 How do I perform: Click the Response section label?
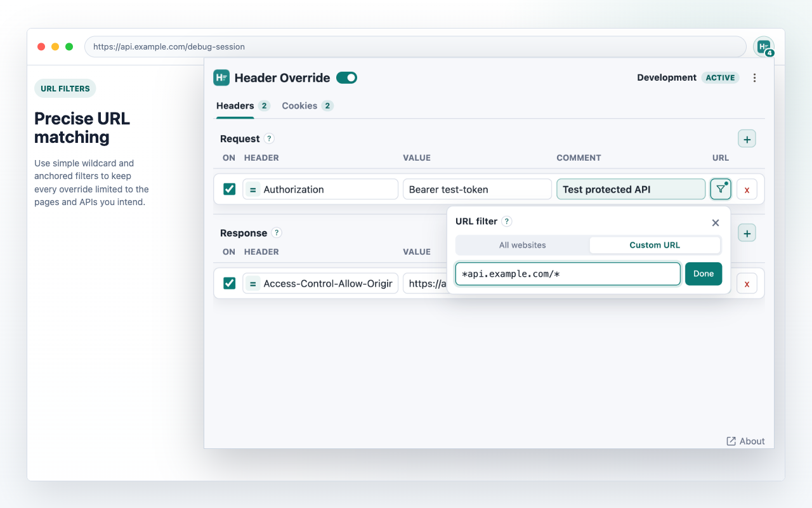[x=244, y=233]
